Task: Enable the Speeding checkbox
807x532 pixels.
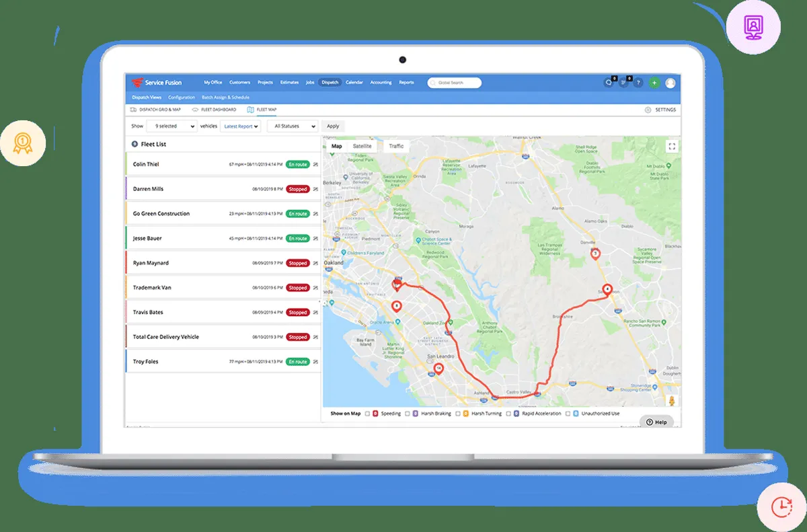Action: (x=367, y=414)
